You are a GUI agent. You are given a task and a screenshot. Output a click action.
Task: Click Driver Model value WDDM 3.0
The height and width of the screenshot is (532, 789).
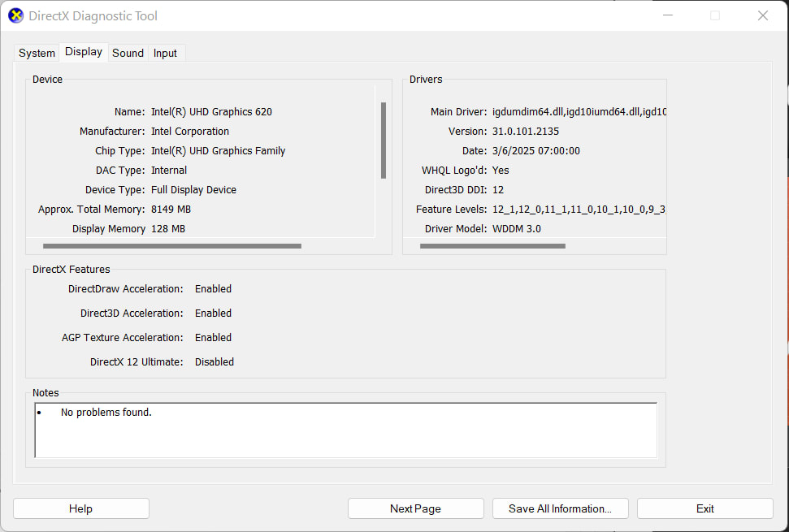click(516, 229)
